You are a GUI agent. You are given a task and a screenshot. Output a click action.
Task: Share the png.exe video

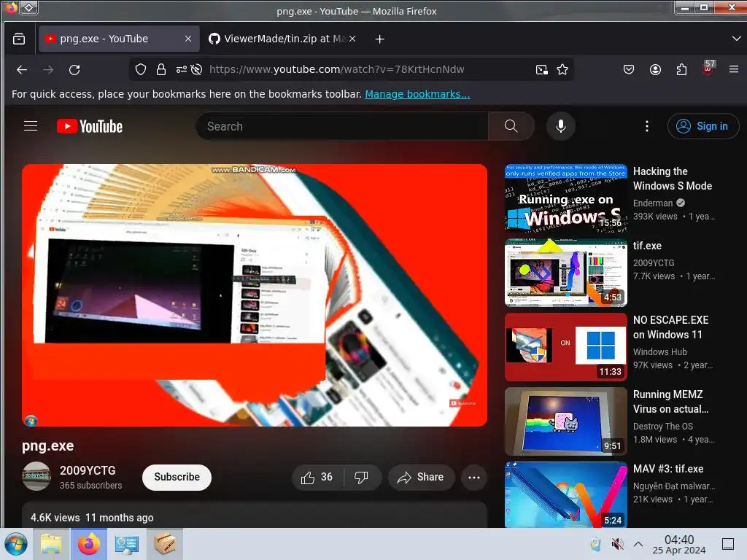pyautogui.click(x=421, y=477)
